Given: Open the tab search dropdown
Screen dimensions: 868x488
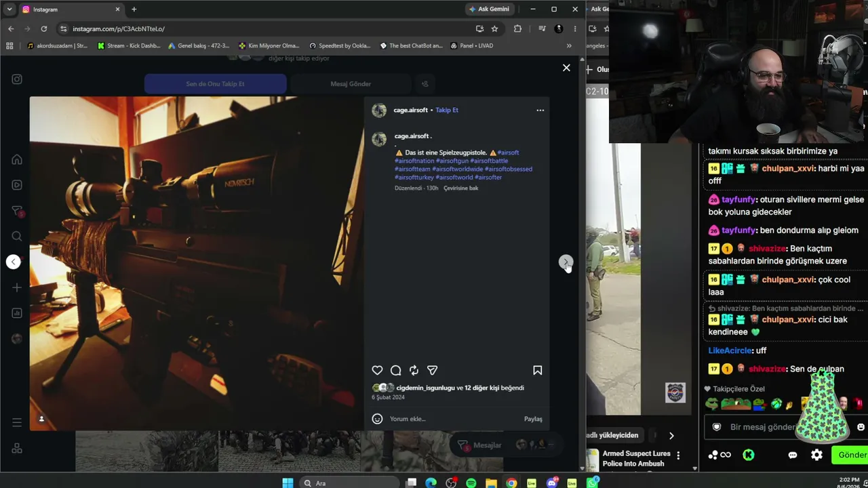Looking at the screenshot, I should point(9,9).
